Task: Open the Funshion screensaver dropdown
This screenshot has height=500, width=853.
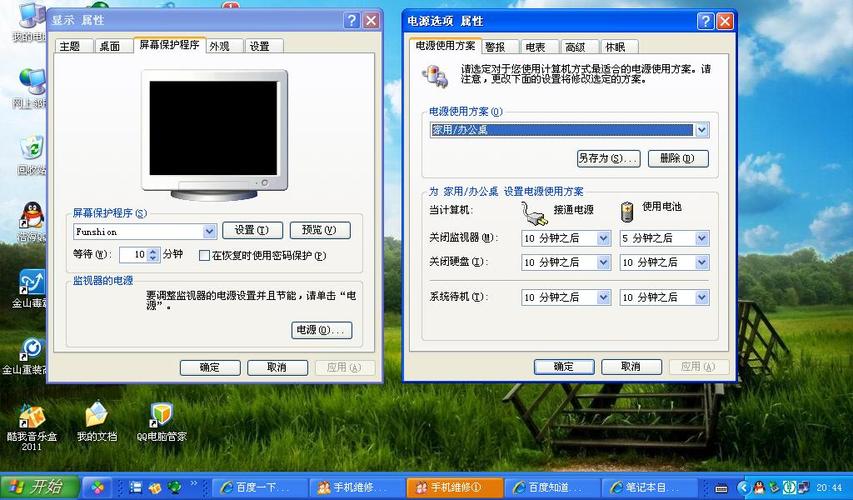Action: point(209,232)
